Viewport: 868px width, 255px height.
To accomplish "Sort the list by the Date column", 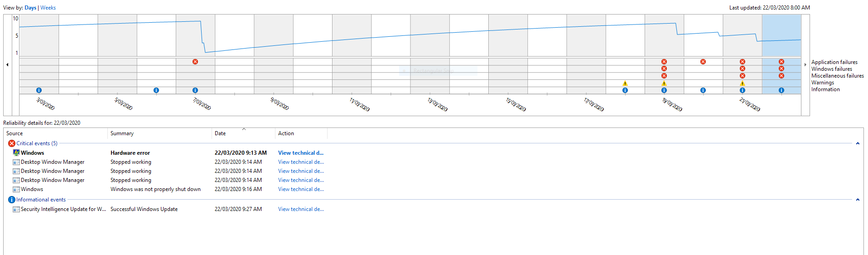I will 244,133.
